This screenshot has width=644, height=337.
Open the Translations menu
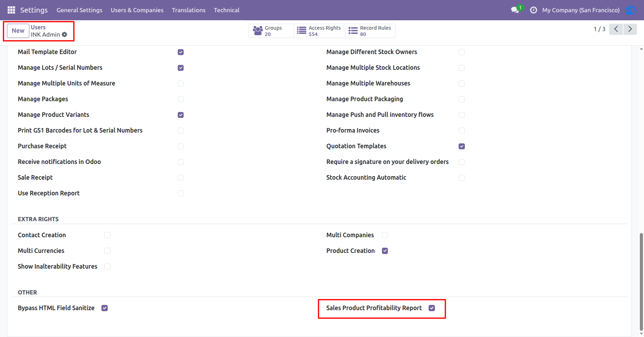[189, 10]
